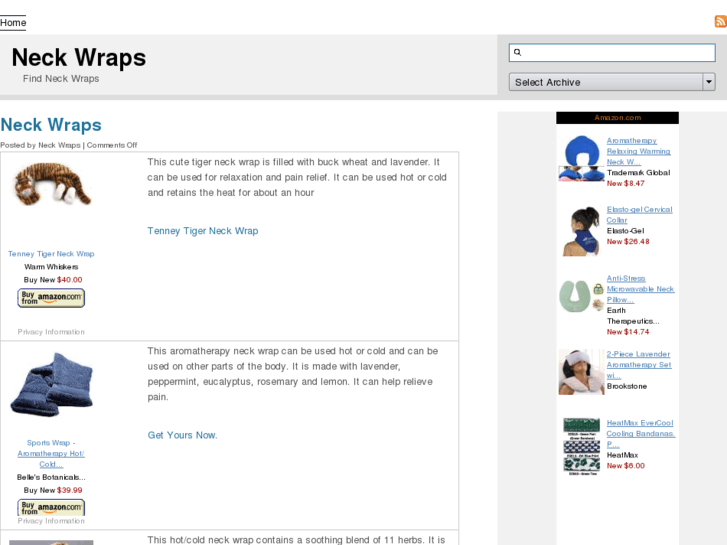Open the Select Archive dropdown

click(x=612, y=82)
